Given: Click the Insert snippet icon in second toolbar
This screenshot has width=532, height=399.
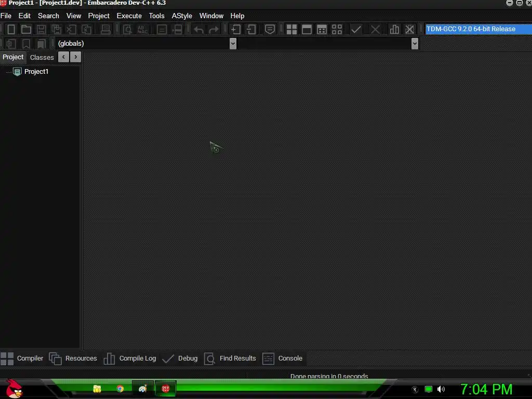Looking at the screenshot, I should pyautogui.click(x=11, y=44).
